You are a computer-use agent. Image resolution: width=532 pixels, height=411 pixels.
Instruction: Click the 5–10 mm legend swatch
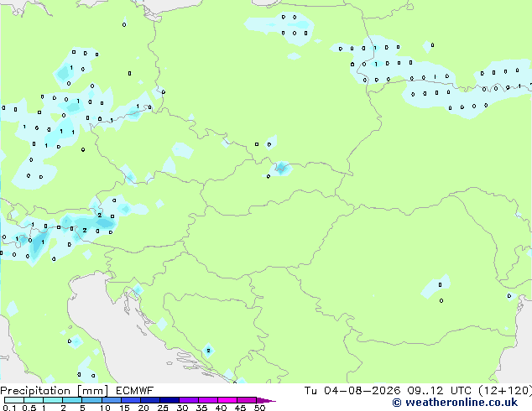pyautogui.click(x=91, y=400)
